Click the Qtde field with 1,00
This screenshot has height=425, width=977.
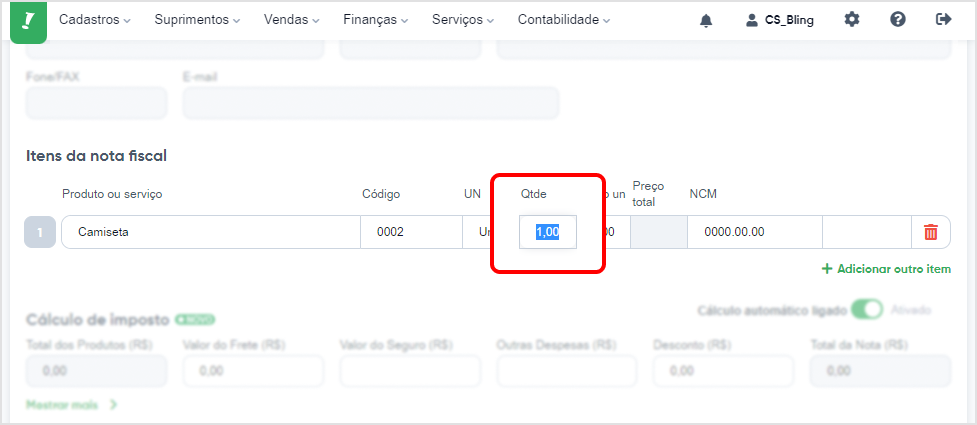tap(548, 232)
